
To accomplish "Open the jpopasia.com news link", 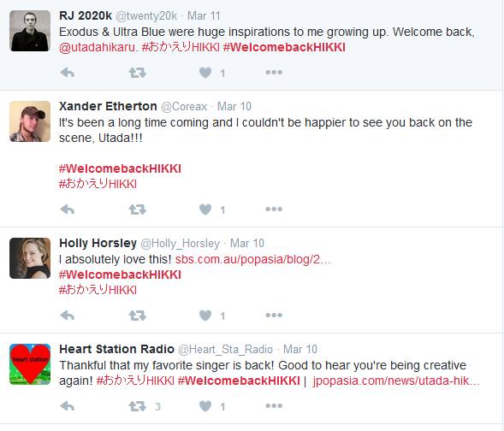I will 396,381.
